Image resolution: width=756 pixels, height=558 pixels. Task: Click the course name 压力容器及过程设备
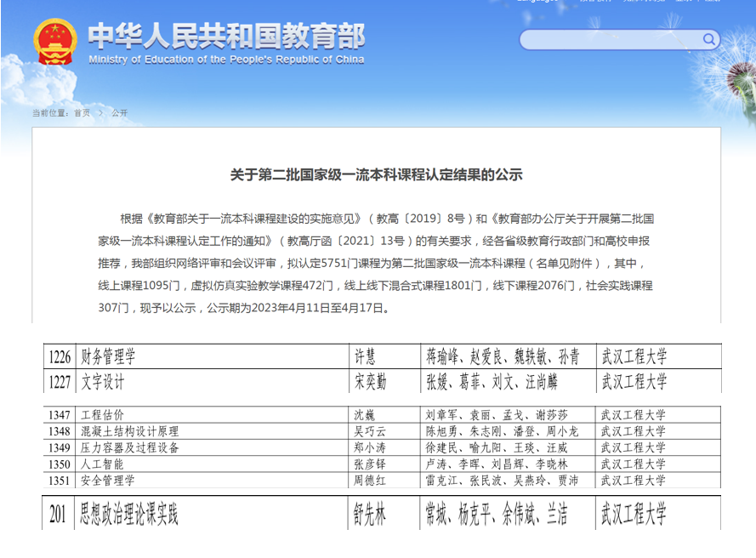click(x=130, y=447)
